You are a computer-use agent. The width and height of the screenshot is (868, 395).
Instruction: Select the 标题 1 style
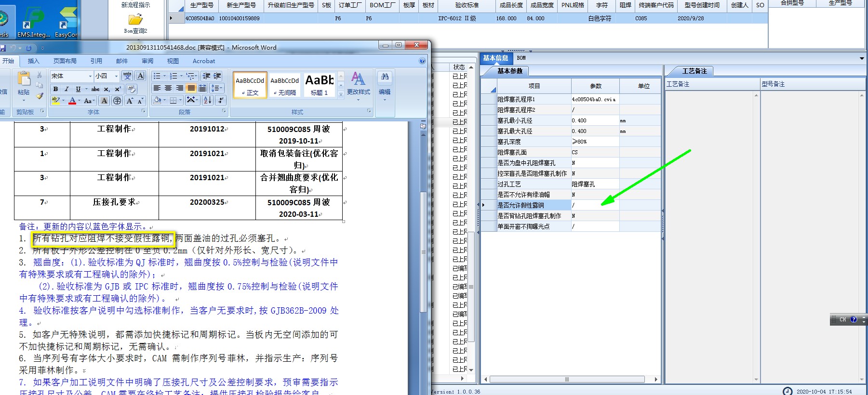[x=319, y=86]
